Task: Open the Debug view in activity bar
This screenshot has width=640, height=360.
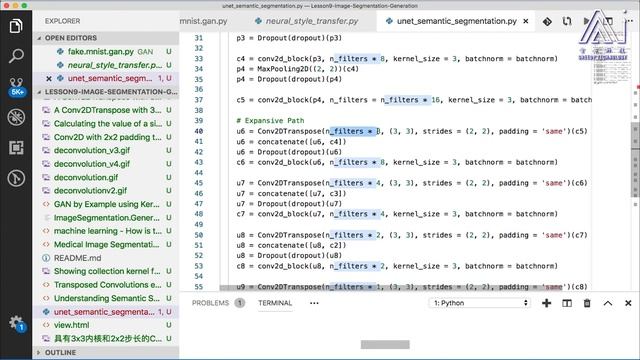Action: pyautogui.click(x=16, y=118)
